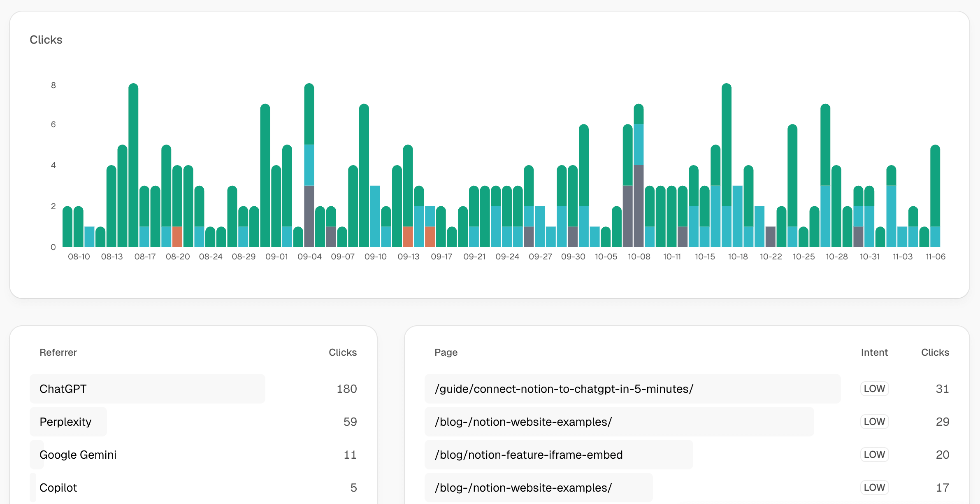
Task: Click the ChatGPT referrer row
Action: point(63,389)
